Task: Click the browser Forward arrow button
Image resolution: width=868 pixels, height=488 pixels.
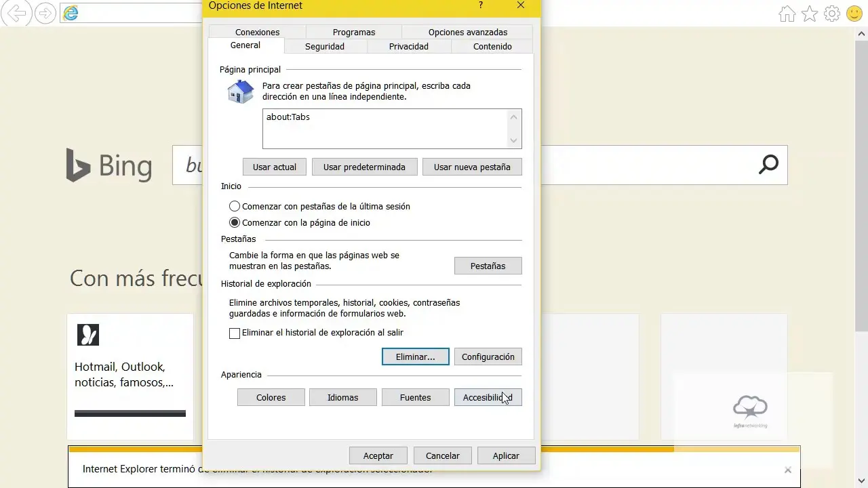Action: coord(45,13)
